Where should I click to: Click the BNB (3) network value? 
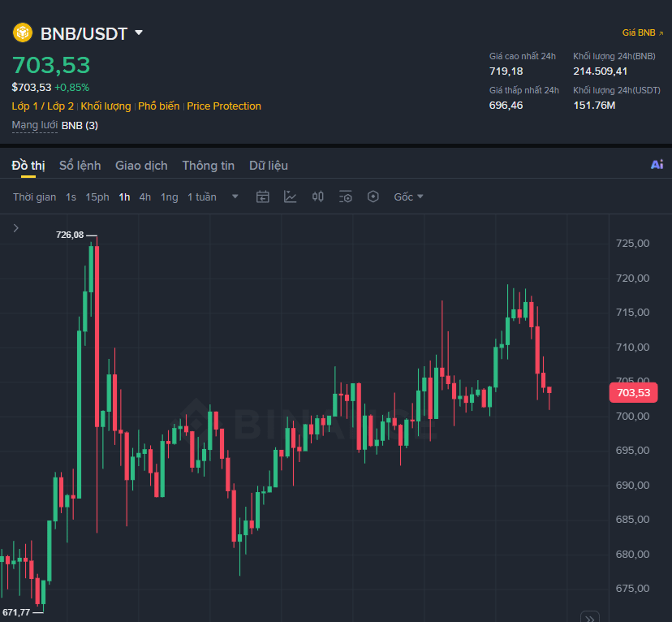pos(80,126)
